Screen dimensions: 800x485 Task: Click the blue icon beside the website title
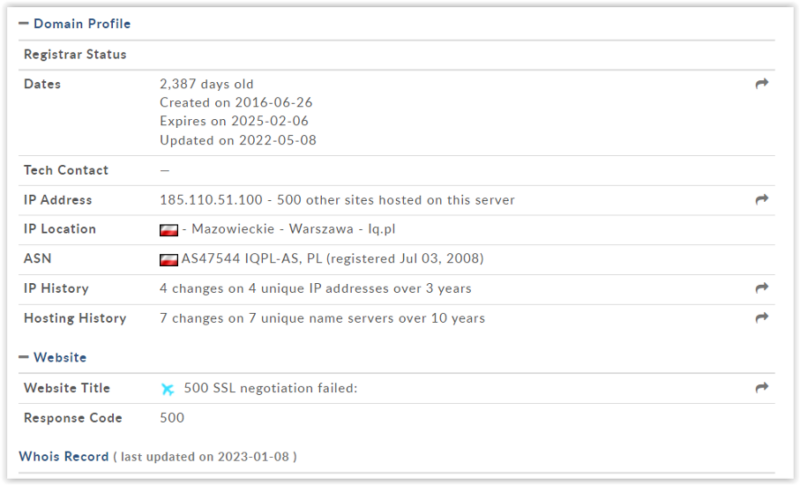coord(168,389)
